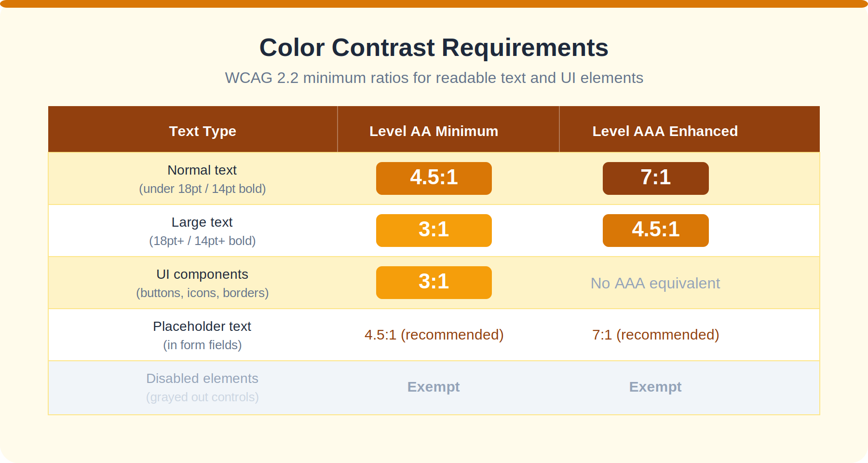Select the Large text row label
This screenshot has width=868, height=463.
tap(202, 222)
